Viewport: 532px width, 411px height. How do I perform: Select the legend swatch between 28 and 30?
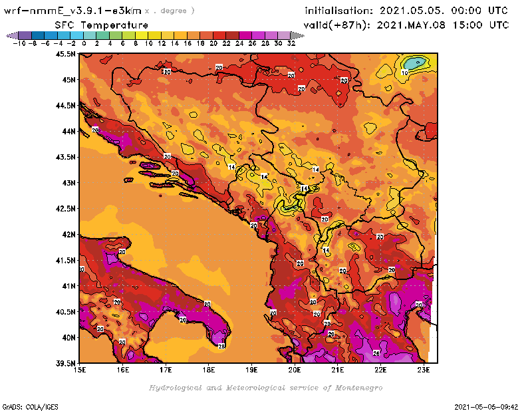tap(271, 35)
